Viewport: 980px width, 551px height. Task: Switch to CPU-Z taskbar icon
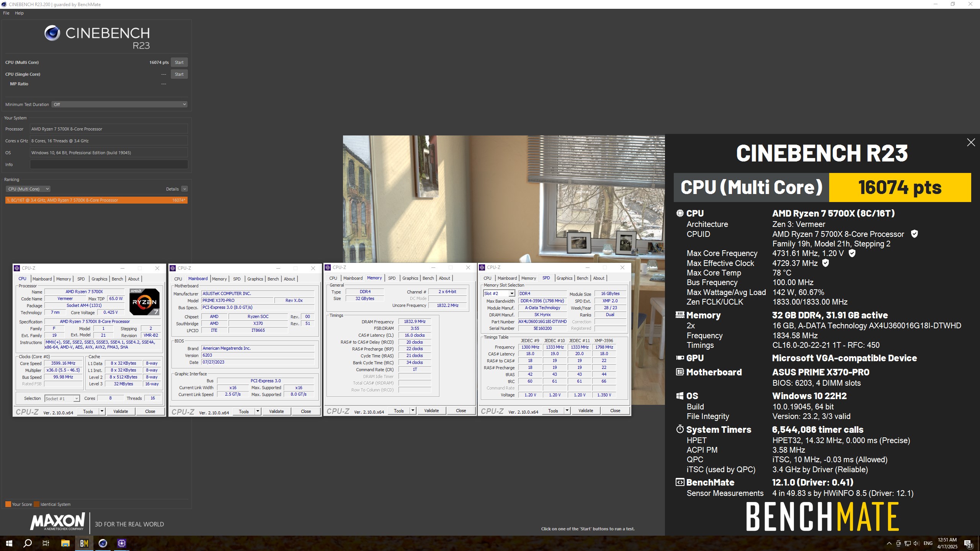coord(121,543)
